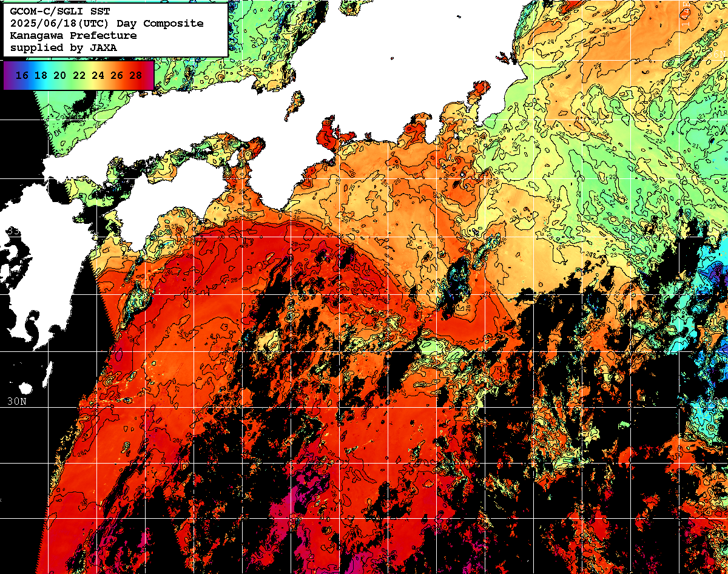This screenshot has width=728, height=574.
Task: Click the "Kanagawa Prefecture" label
Action: [73, 36]
